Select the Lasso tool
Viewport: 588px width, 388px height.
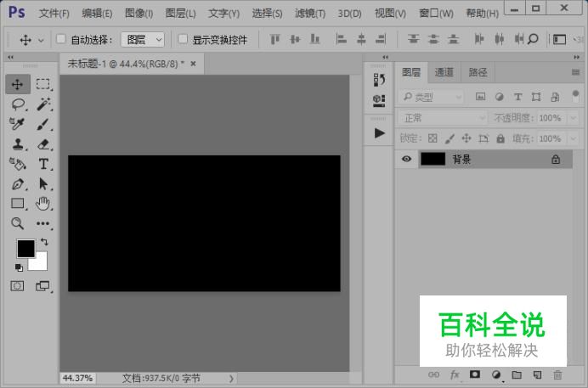point(18,104)
